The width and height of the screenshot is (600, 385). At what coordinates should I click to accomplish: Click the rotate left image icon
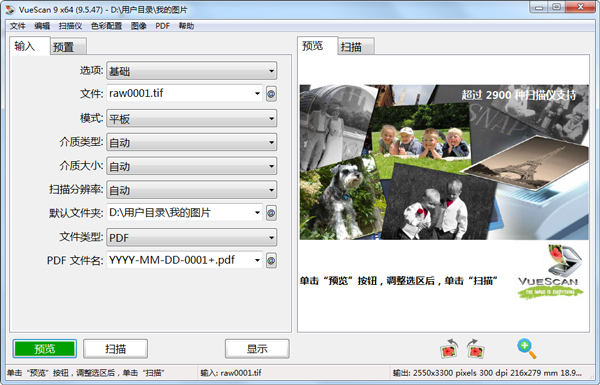click(x=449, y=348)
